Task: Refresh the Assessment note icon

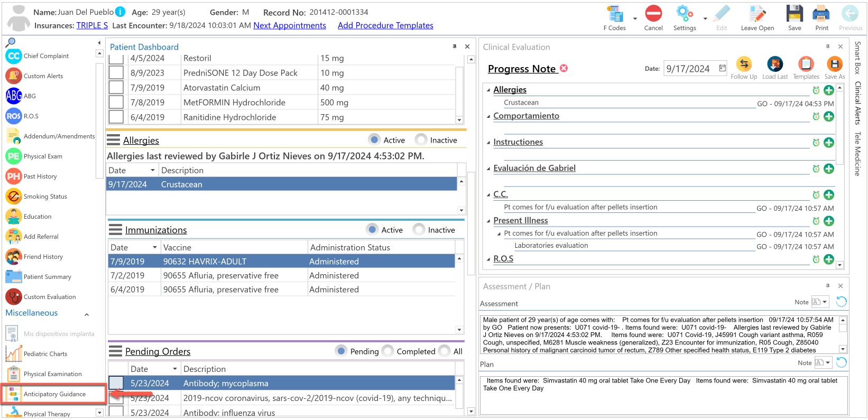Action: coord(842,302)
